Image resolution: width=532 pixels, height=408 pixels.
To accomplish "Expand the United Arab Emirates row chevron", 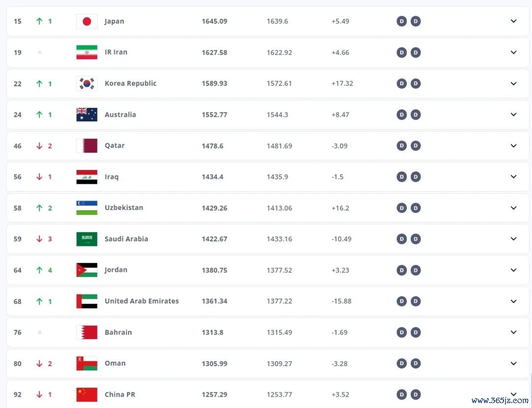I will 513,301.
